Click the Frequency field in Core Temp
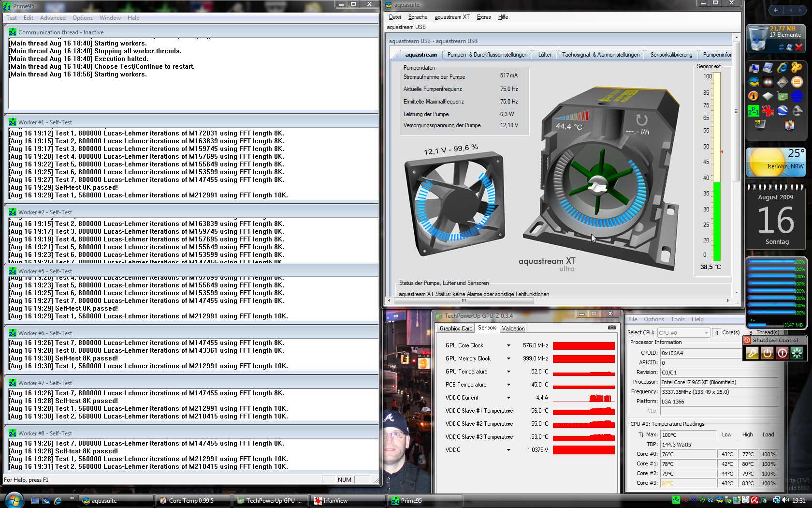 719,392
